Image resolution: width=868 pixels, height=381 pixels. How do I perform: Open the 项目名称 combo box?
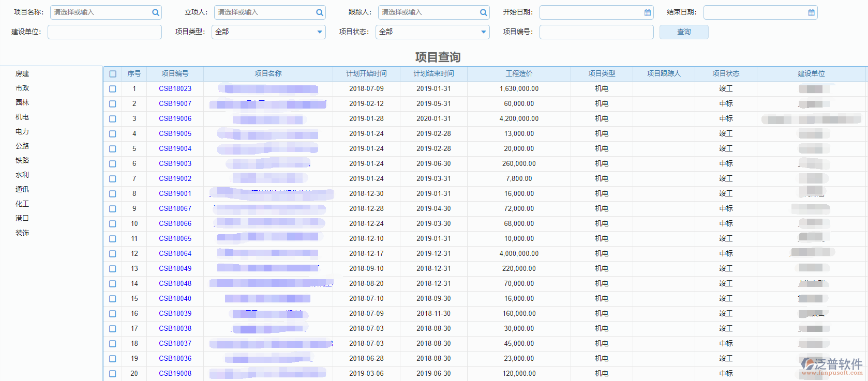click(x=101, y=12)
